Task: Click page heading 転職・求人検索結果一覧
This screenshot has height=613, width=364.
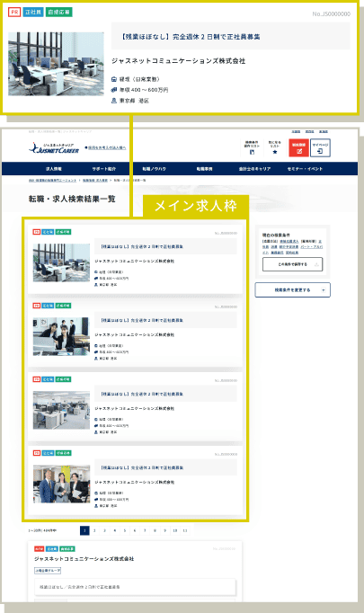Action: click(72, 199)
